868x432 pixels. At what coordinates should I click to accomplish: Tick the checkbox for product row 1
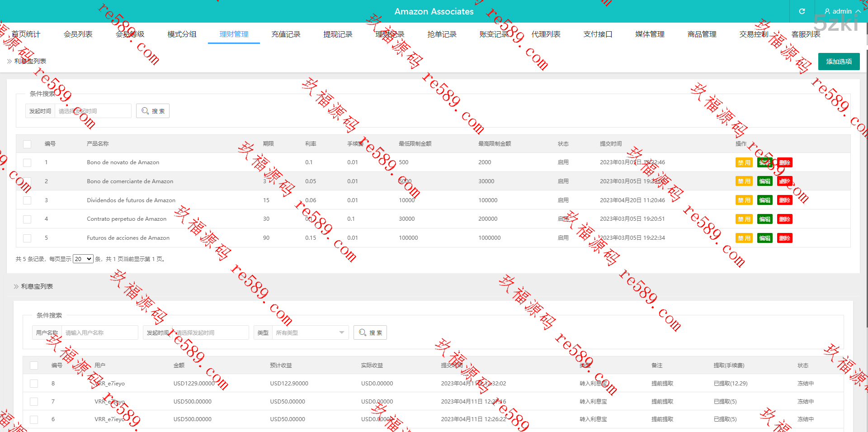click(27, 162)
